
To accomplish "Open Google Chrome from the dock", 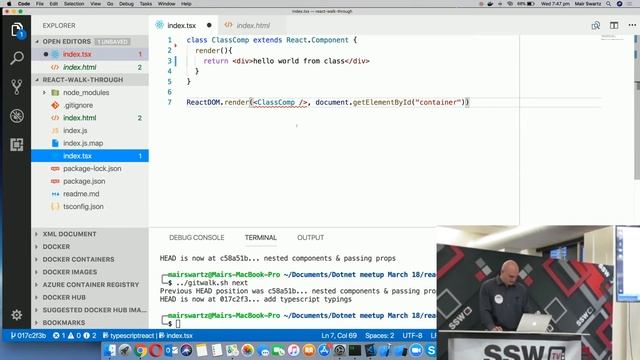I will [140, 351].
